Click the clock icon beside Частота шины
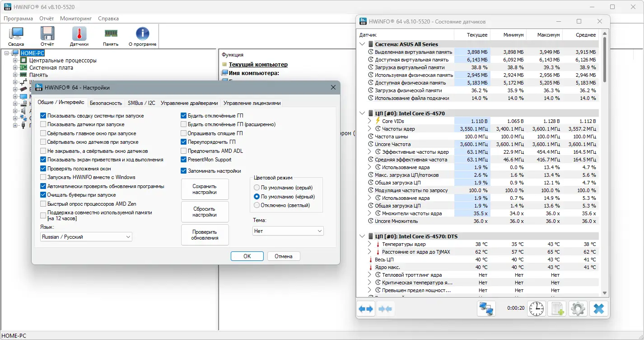The image size is (644, 340). coord(371,137)
